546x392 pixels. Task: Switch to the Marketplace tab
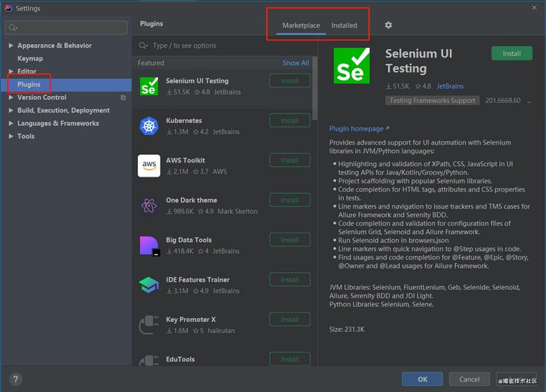(x=301, y=25)
